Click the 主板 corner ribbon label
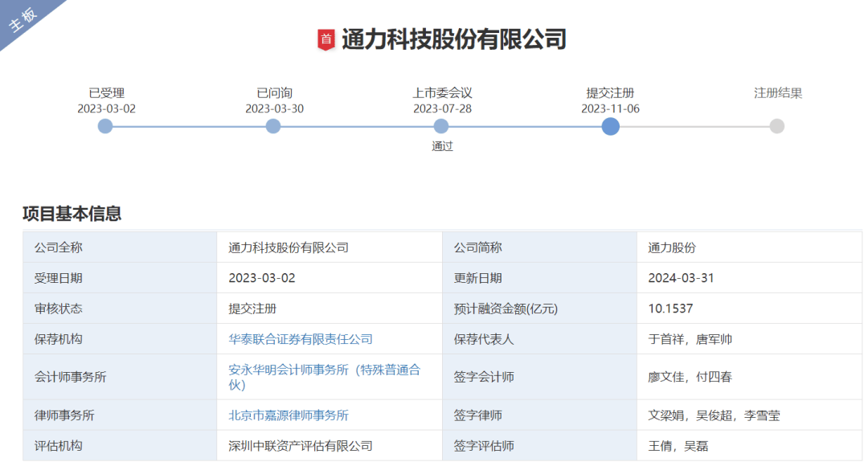This screenshot has height=462, width=868. click(23, 19)
